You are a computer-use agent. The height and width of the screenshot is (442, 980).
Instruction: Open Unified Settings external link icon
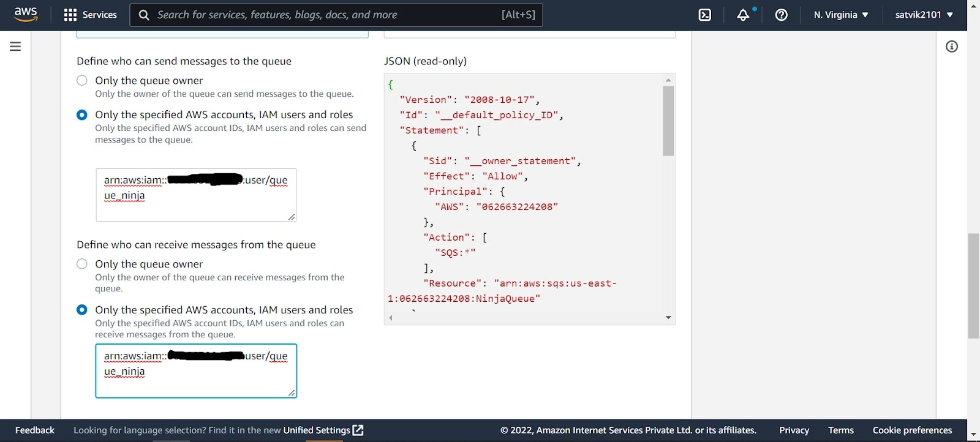pos(358,430)
